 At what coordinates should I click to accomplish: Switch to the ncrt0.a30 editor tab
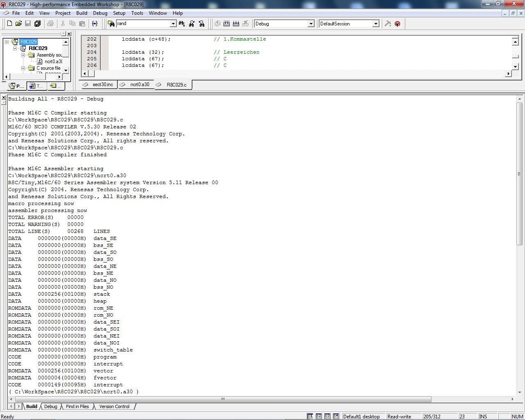click(x=136, y=84)
